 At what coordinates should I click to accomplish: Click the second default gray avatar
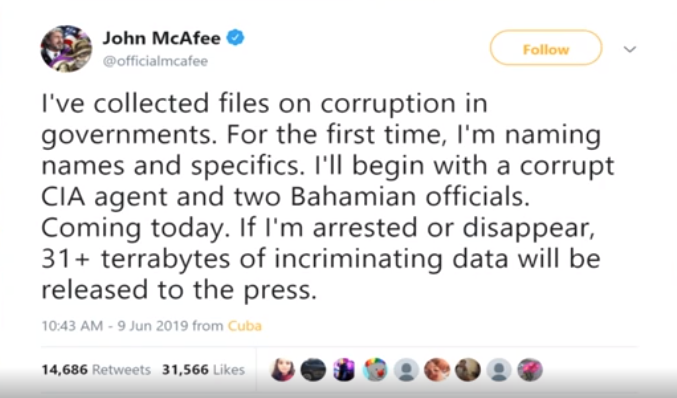(x=499, y=370)
